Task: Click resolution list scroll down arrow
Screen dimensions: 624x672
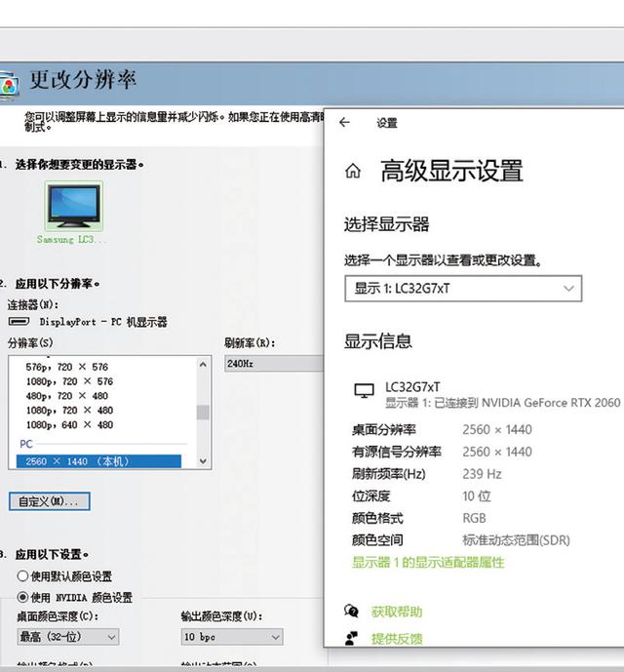Action: pos(203,461)
